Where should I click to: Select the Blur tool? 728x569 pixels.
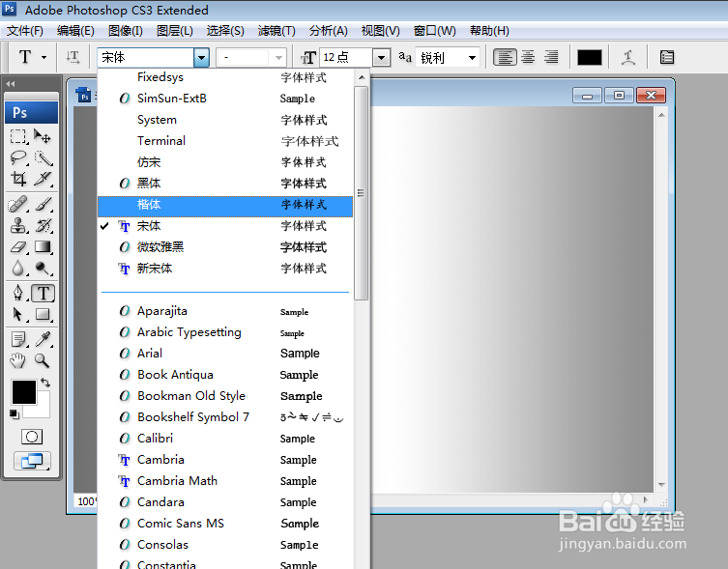point(18,269)
